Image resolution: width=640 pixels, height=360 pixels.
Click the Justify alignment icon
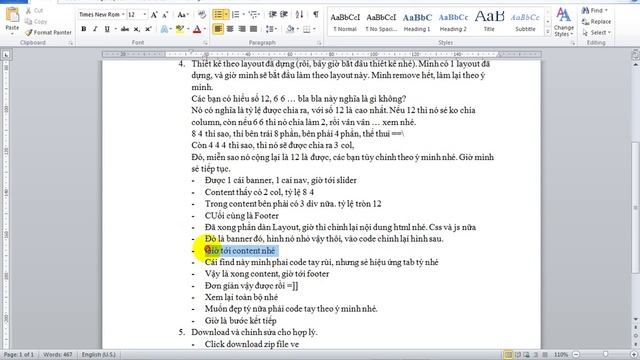coord(253,29)
